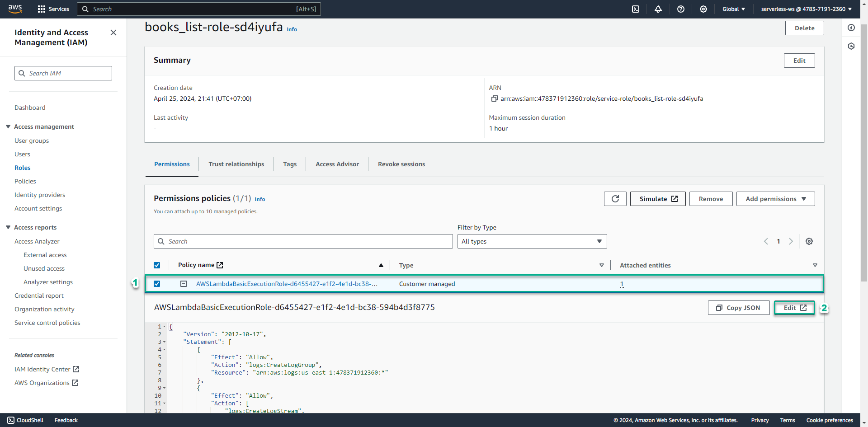
Task: Edit the role Summary
Action: click(x=799, y=61)
